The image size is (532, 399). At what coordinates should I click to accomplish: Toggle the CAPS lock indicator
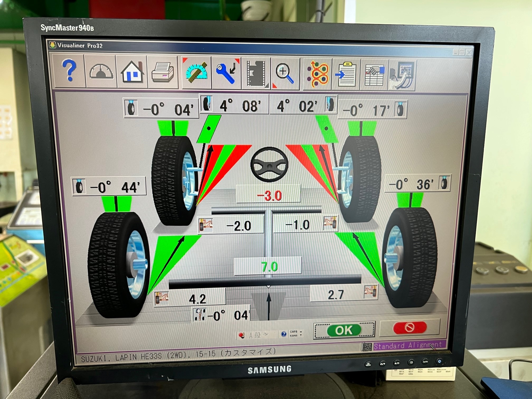click(x=293, y=331)
